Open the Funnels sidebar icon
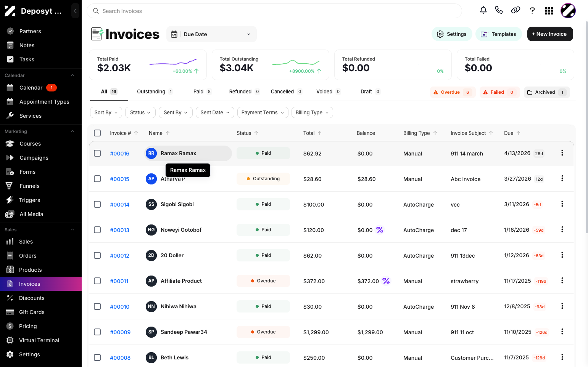Screen dimensions: 588x367 pos(10,186)
